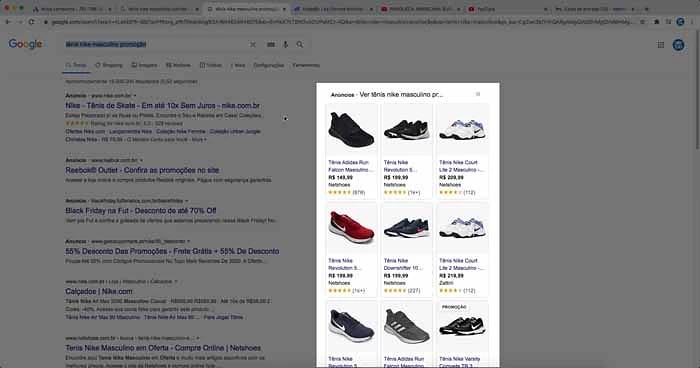Viewport: 700px width, 368px height.
Task: Switch to the Shopping results tab
Action: [109, 65]
